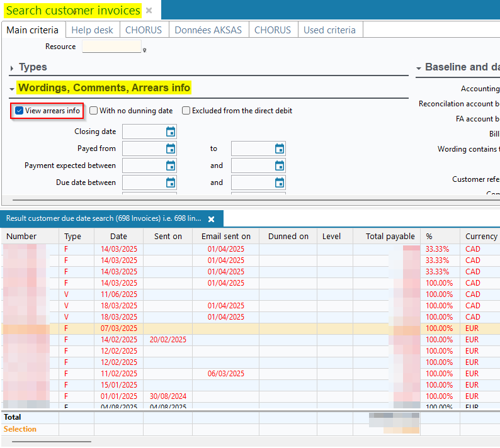Collapse Wordings, Comments, Arrears info section
Viewport: 500px width, 448px height.
(12, 89)
